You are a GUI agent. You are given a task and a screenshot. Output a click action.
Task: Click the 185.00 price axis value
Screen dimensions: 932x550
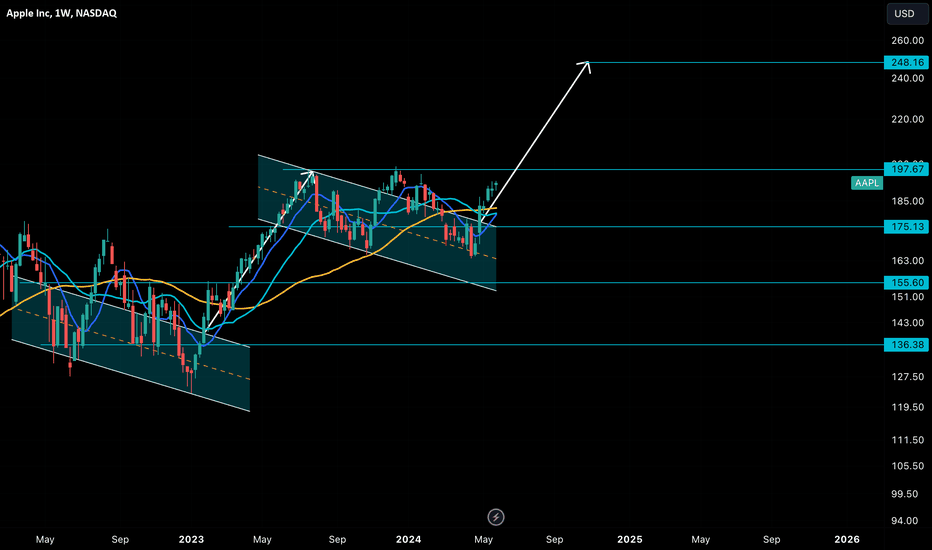(x=908, y=202)
